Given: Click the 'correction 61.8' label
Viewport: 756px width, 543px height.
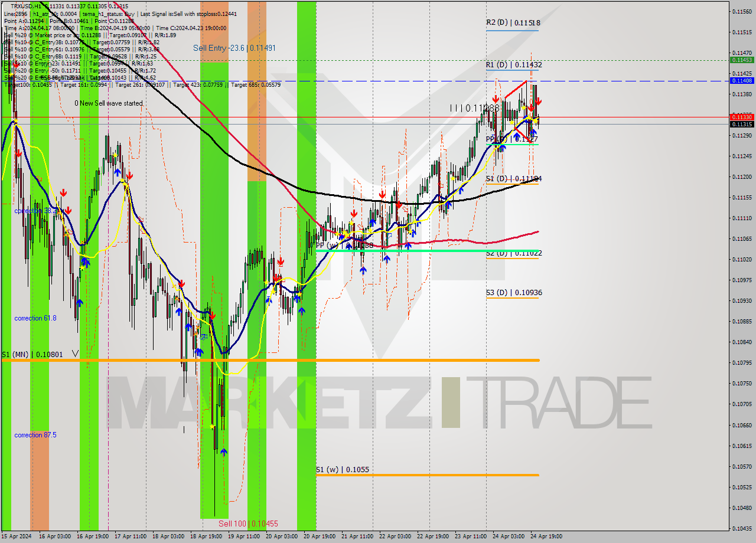Looking at the screenshot, I should click(35, 318).
